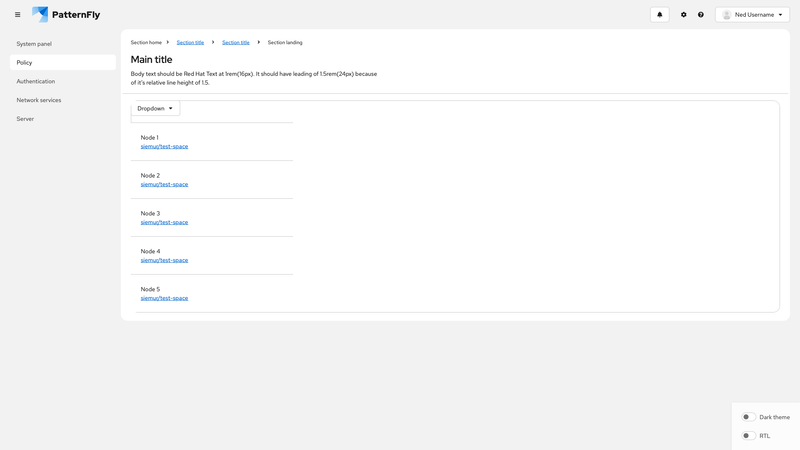Select the Node 5 list row
800x450 pixels.
214,289
